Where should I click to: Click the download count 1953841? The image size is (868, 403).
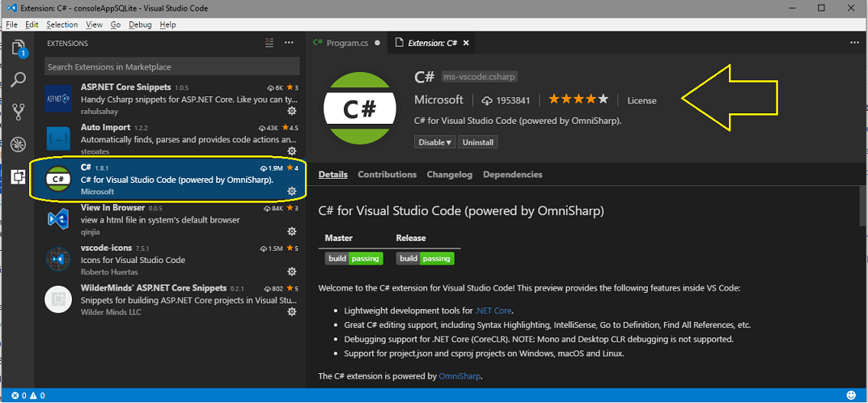point(506,100)
